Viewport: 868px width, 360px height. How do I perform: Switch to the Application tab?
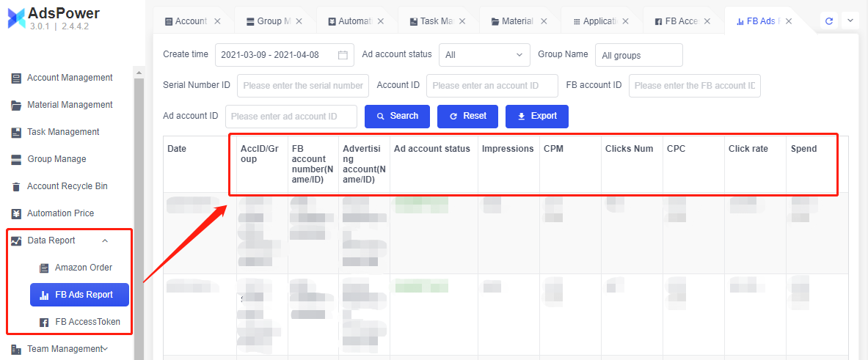(601, 21)
